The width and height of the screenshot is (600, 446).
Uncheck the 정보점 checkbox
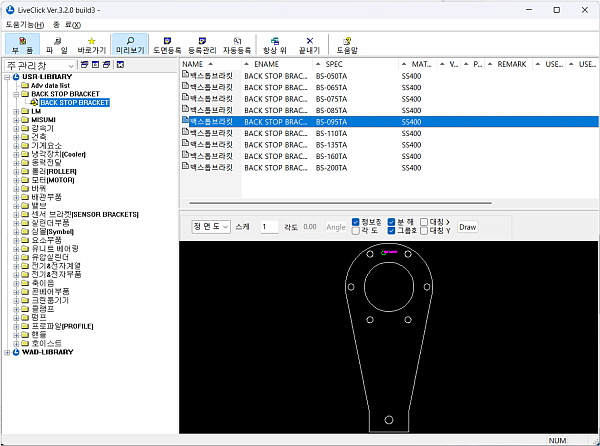pyautogui.click(x=355, y=222)
